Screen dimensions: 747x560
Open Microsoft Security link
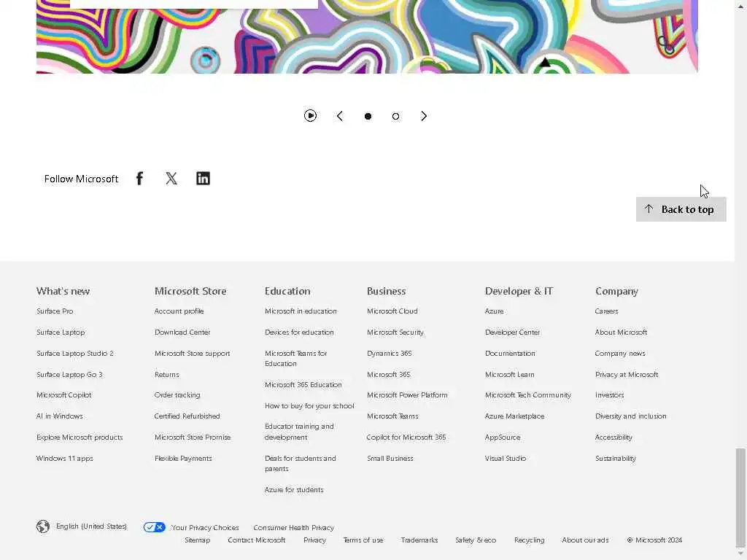point(395,332)
